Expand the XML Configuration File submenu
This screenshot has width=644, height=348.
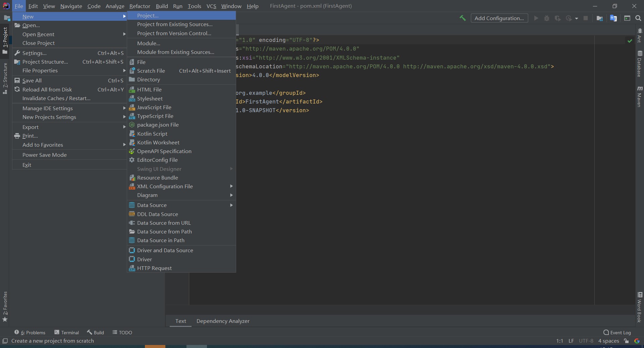(x=181, y=186)
